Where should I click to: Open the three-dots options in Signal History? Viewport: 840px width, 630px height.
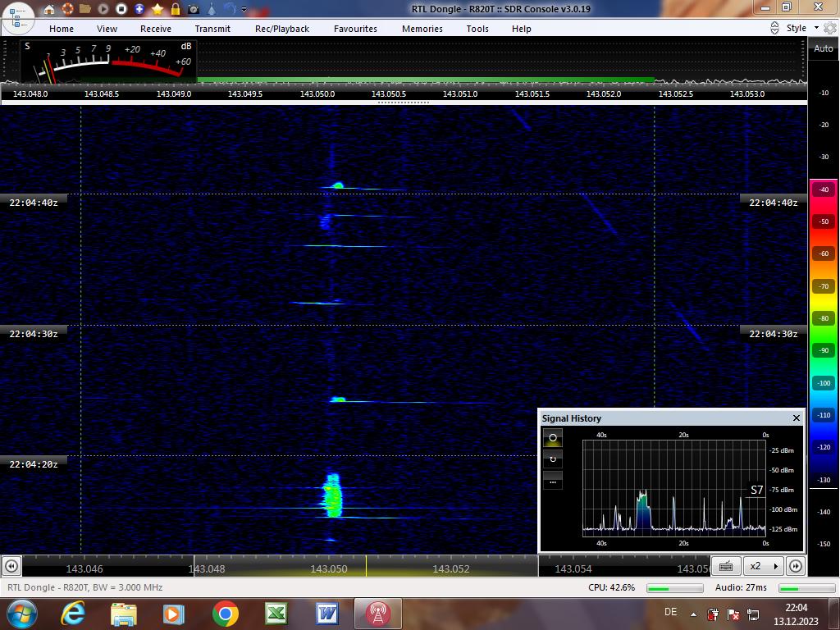[x=553, y=481]
